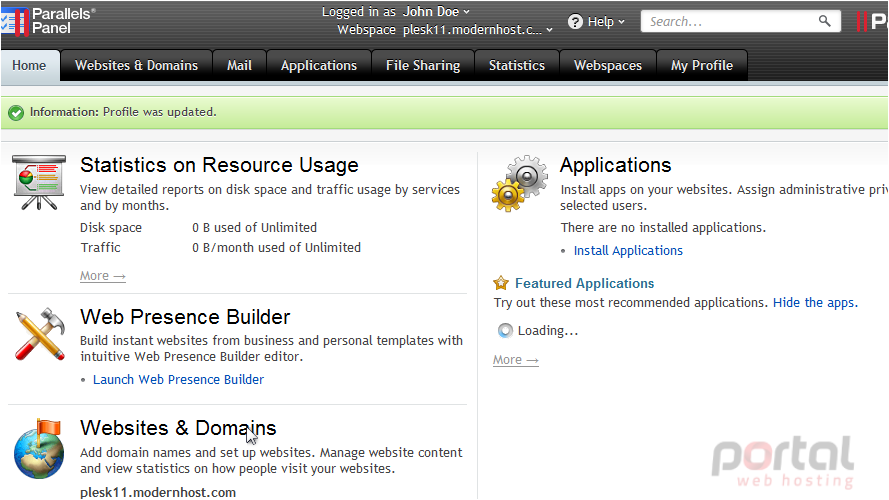Click the Featured Applications star icon

(501, 283)
